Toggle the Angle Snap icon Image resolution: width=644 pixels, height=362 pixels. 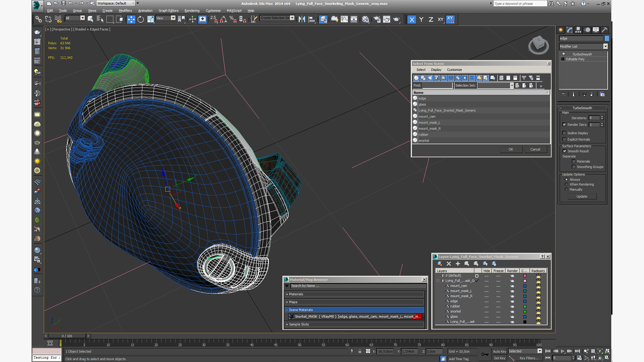pos(223,19)
